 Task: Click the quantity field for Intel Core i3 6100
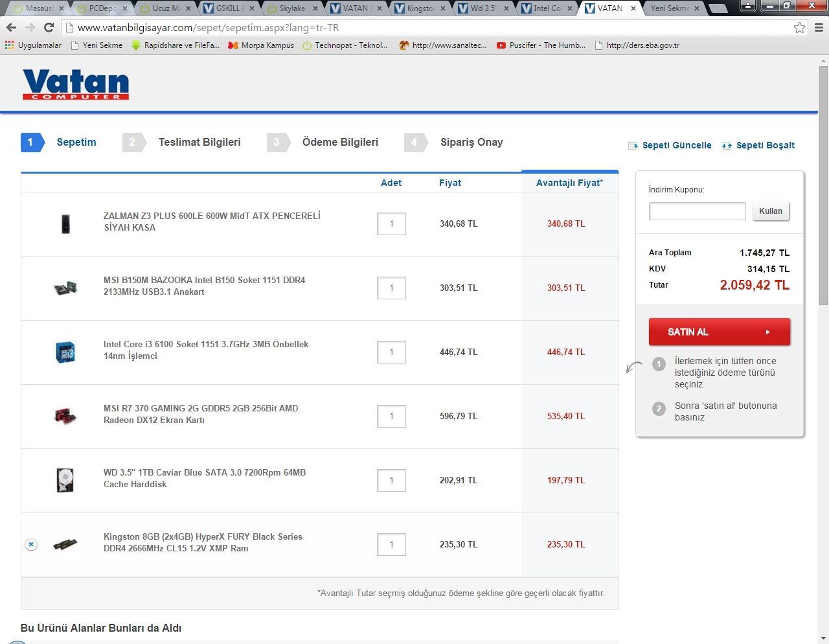[x=391, y=352]
